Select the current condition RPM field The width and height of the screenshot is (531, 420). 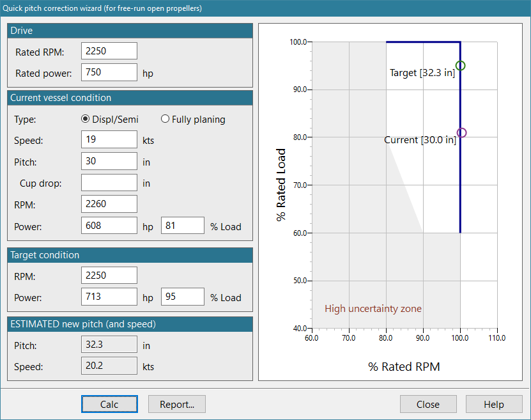point(109,204)
